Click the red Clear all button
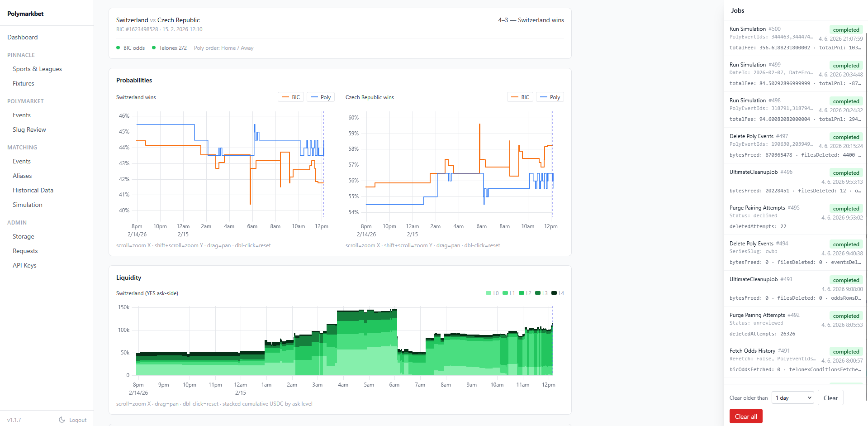This screenshot has width=868, height=426. tap(746, 416)
